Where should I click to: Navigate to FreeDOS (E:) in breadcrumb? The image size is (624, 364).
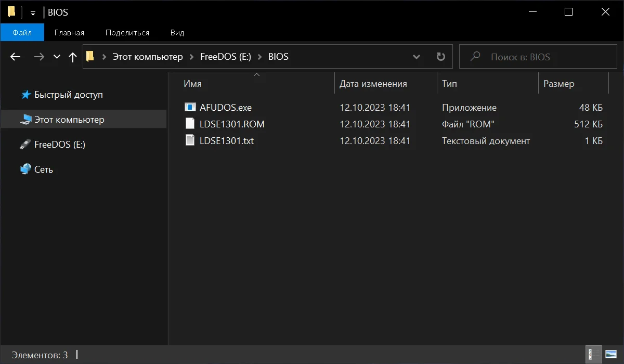click(x=225, y=57)
